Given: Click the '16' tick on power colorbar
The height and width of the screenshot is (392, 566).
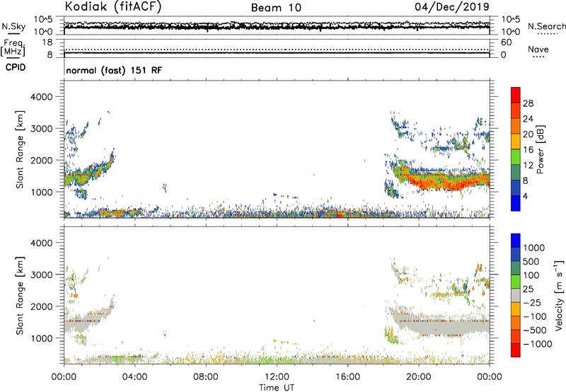Looking at the screenshot, I should point(528,150).
